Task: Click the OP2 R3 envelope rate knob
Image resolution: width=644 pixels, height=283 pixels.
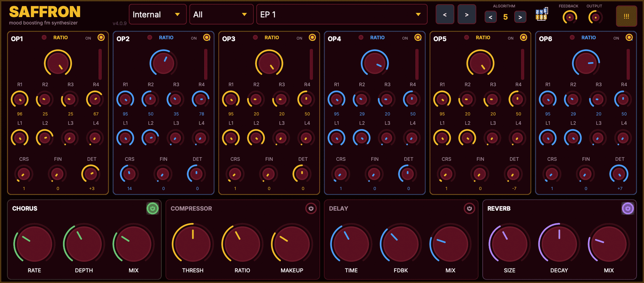Action: coord(176,99)
